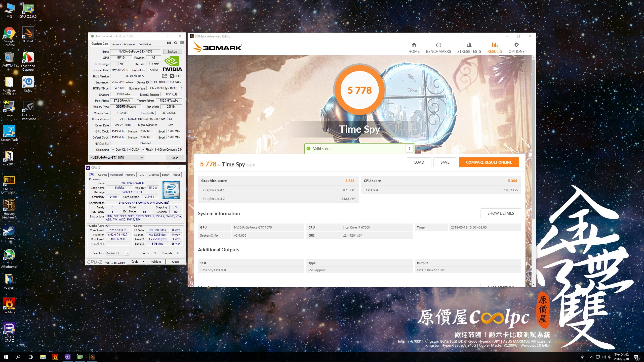Go to 3DMark HOME
644x362 pixels.
click(x=414, y=48)
